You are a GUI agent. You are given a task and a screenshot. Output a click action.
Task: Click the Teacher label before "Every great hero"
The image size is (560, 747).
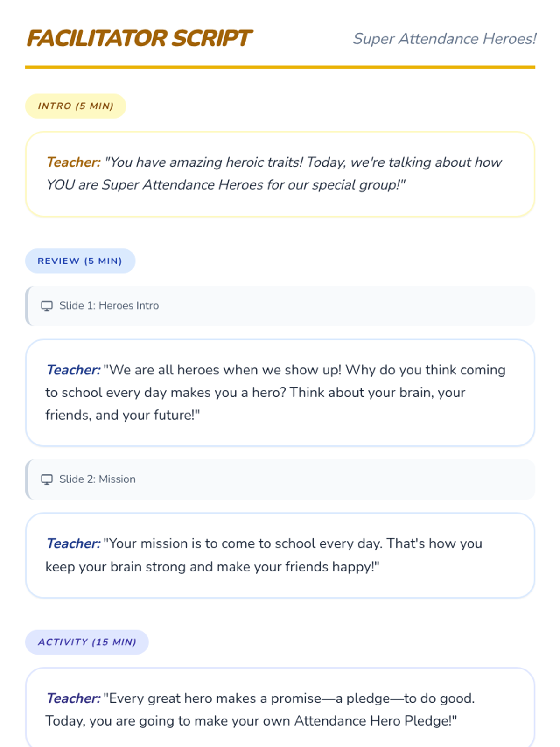(73, 698)
